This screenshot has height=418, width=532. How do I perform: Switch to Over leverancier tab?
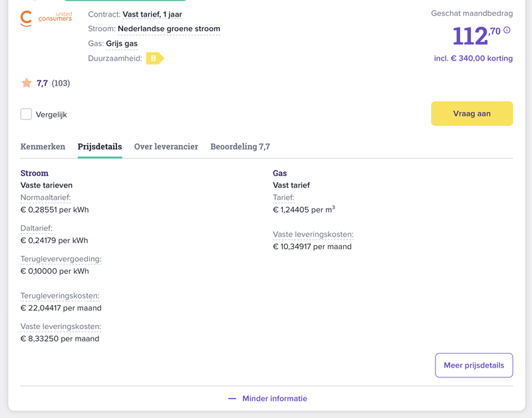166,147
